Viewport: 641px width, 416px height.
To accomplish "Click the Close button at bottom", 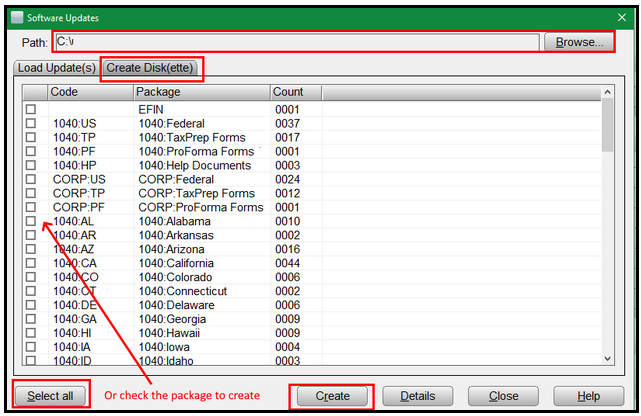I will (503, 395).
